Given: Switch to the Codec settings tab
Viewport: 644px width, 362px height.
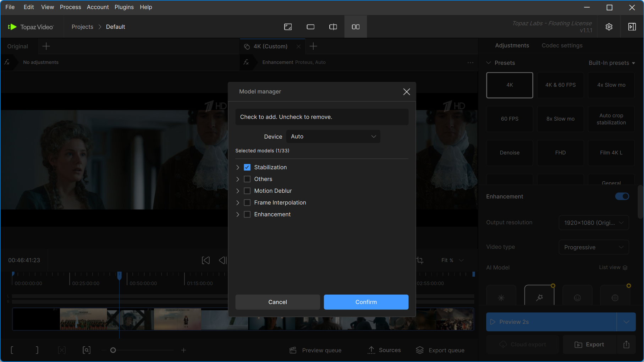Looking at the screenshot, I should [x=562, y=45].
